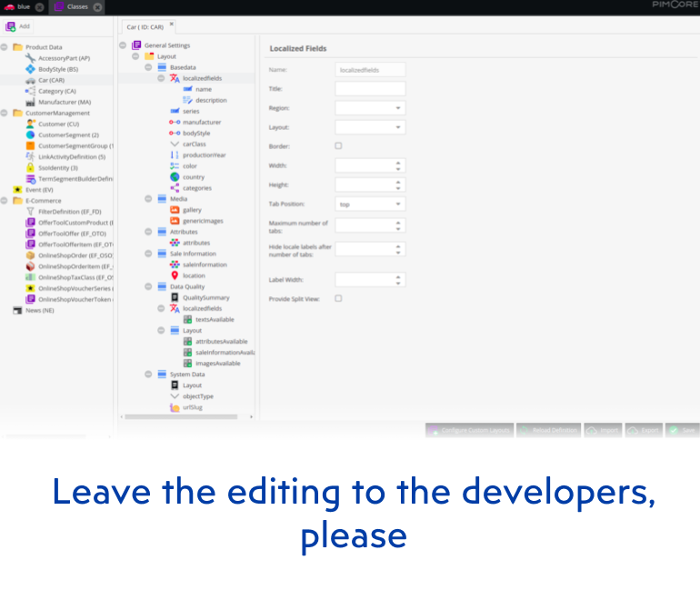Click the Car (CAR) class icon
Image resolution: width=700 pixels, height=590 pixels.
point(30,80)
